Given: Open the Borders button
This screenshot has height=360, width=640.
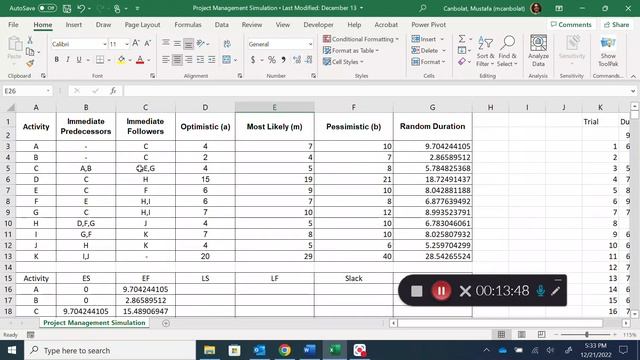Looking at the screenshot, I should pyautogui.click(x=100, y=60).
